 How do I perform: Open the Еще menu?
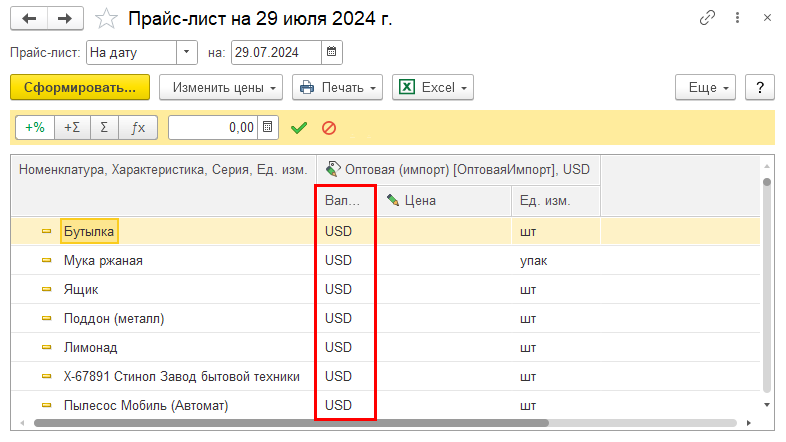point(705,87)
